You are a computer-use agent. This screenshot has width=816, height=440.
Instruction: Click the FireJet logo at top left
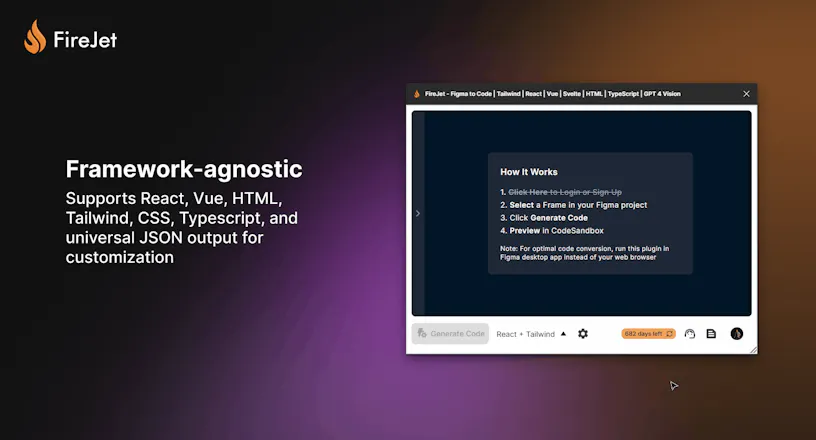click(x=71, y=37)
